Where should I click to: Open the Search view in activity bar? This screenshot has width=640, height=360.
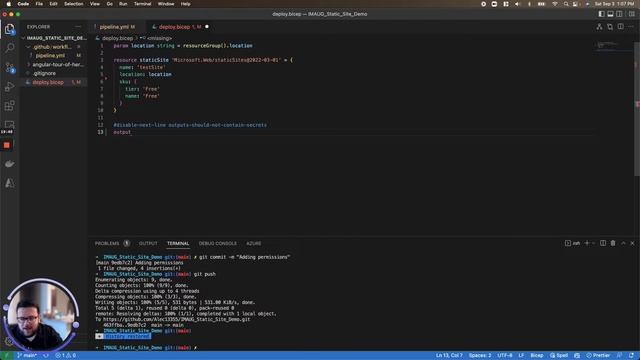9,48
